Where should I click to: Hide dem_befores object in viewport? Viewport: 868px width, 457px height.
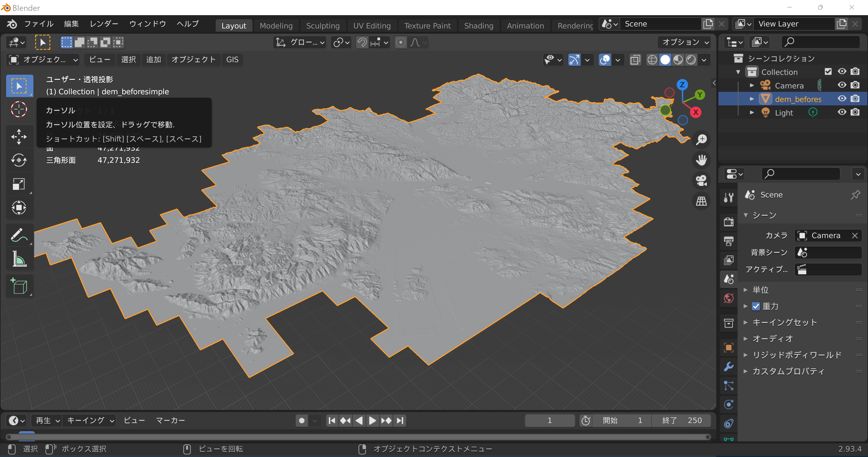[842, 98]
